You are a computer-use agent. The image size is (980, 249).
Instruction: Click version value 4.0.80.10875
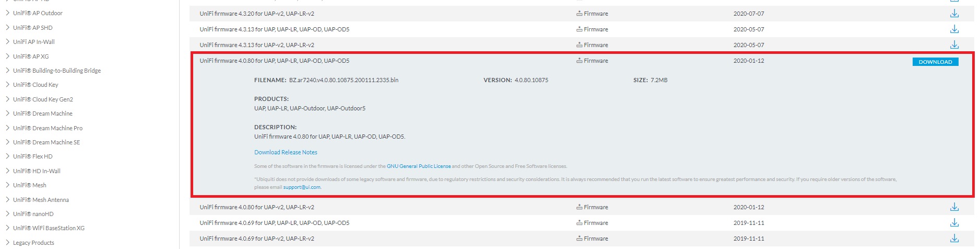(x=532, y=80)
